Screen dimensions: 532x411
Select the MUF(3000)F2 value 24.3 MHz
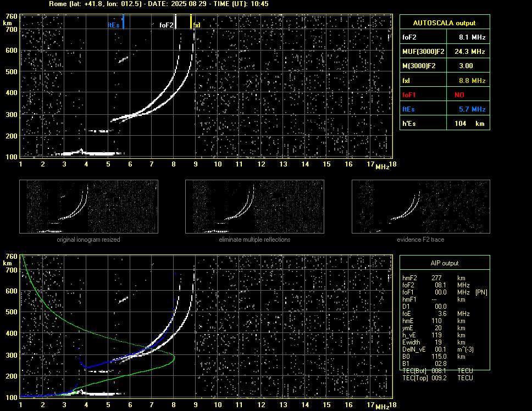click(x=470, y=52)
